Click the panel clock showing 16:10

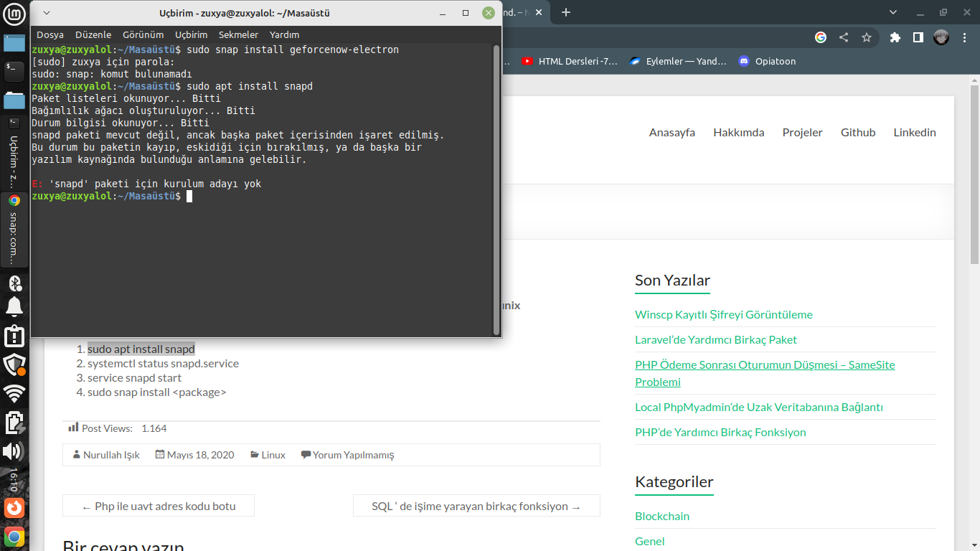click(x=14, y=479)
